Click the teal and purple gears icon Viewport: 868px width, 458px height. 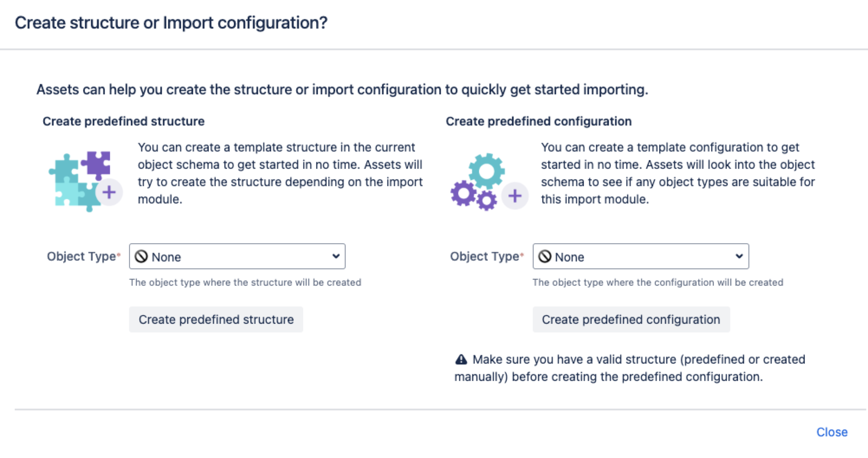click(x=479, y=182)
